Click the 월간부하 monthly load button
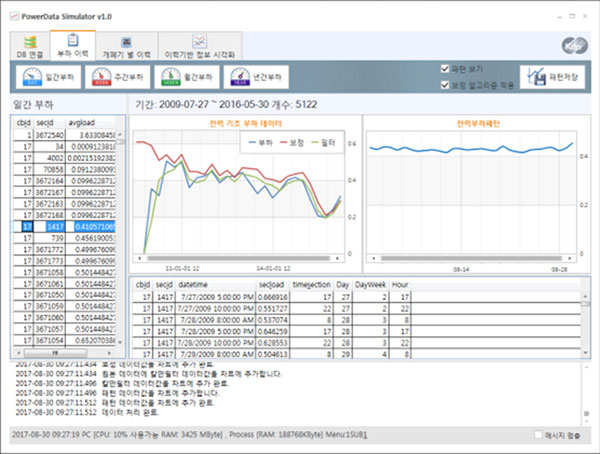The height and width of the screenshot is (454, 600). tap(183, 75)
